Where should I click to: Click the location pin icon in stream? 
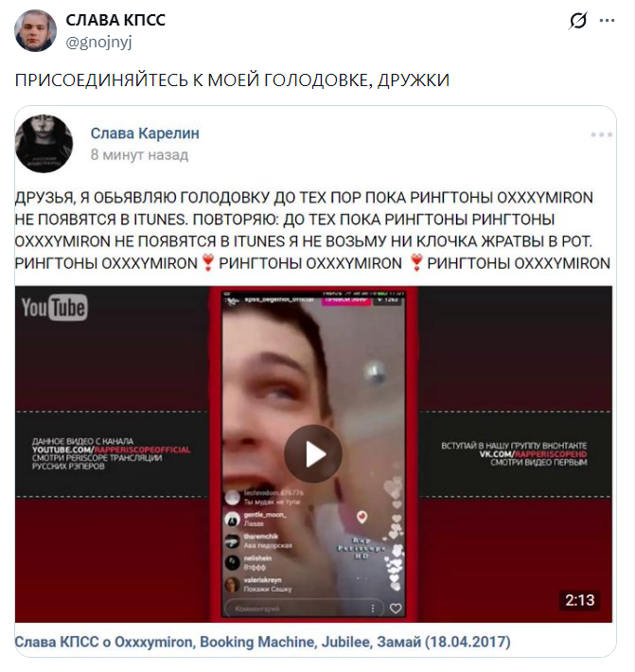362,517
